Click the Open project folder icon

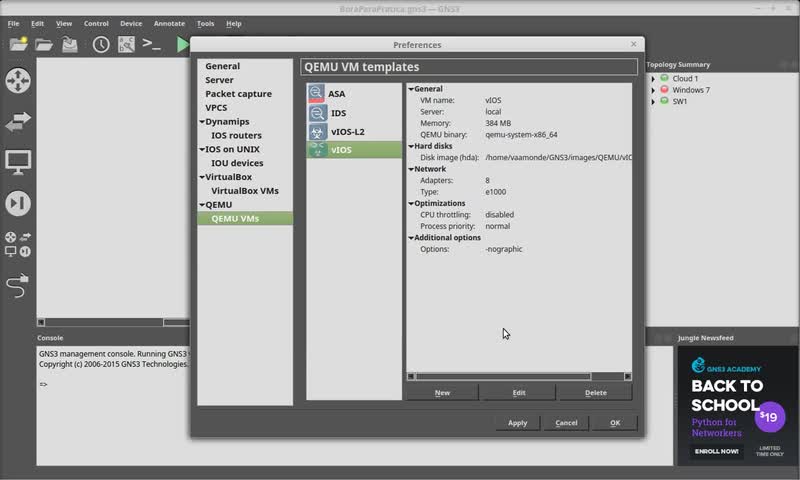click(x=44, y=45)
